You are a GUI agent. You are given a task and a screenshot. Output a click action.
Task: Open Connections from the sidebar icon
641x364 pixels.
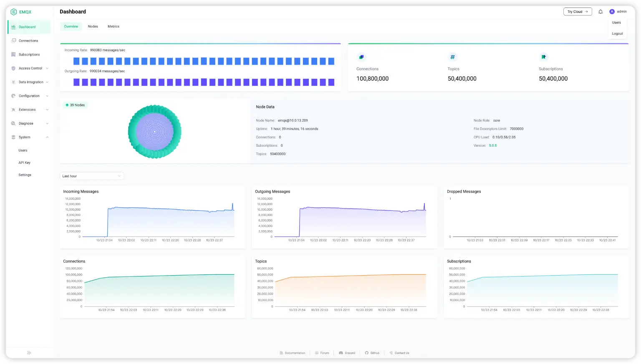[x=13, y=40]
